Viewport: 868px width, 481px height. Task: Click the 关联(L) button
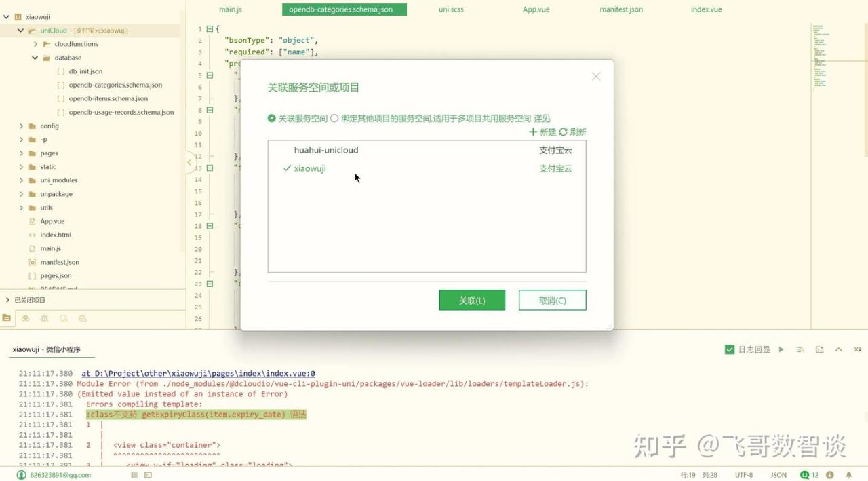click(x=472, y=301)
